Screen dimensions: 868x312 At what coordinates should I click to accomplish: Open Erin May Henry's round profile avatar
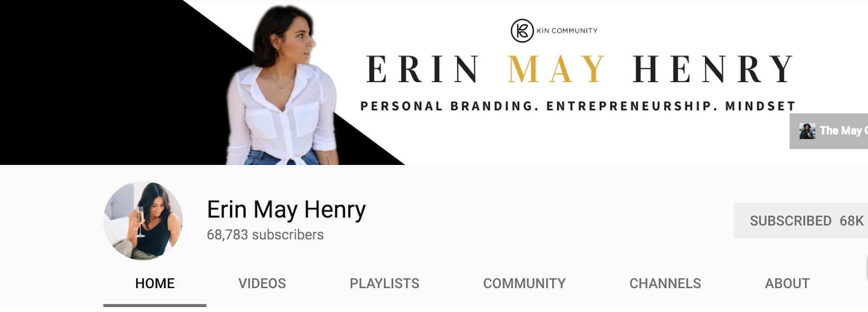(143, 221)
